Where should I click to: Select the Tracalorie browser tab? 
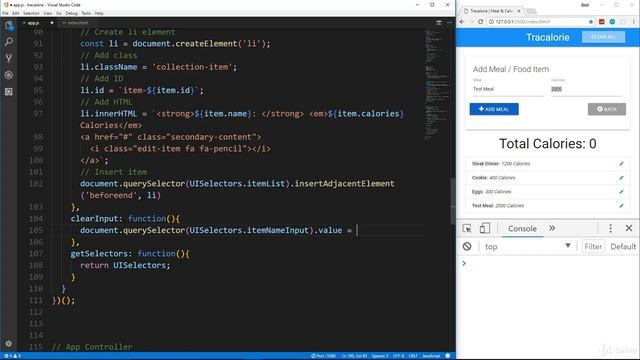pyautogui.click(x=491, y=11)
